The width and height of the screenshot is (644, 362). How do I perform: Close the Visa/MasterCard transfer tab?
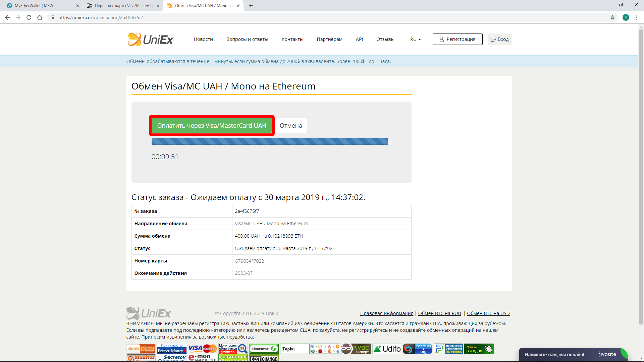pyautogui.click(x=158, y=6)
